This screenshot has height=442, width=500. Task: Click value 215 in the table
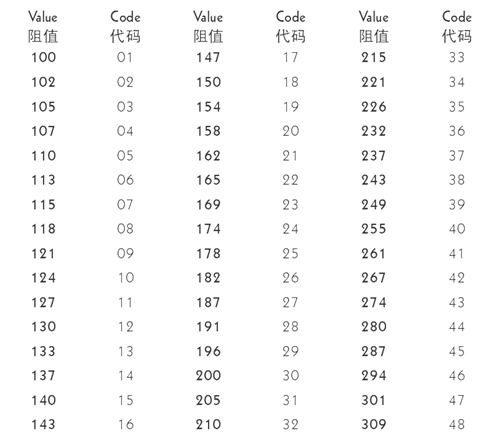pos(374,57)
